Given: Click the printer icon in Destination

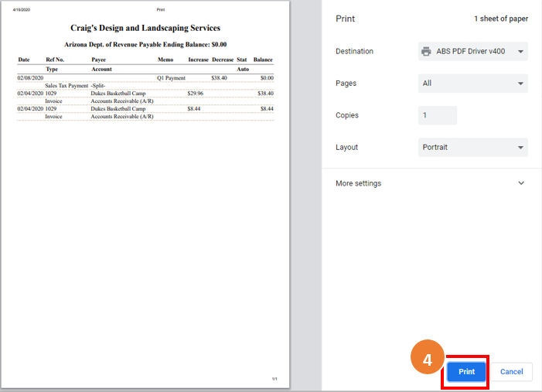Looking at the screenshot, I should point(426,51).
